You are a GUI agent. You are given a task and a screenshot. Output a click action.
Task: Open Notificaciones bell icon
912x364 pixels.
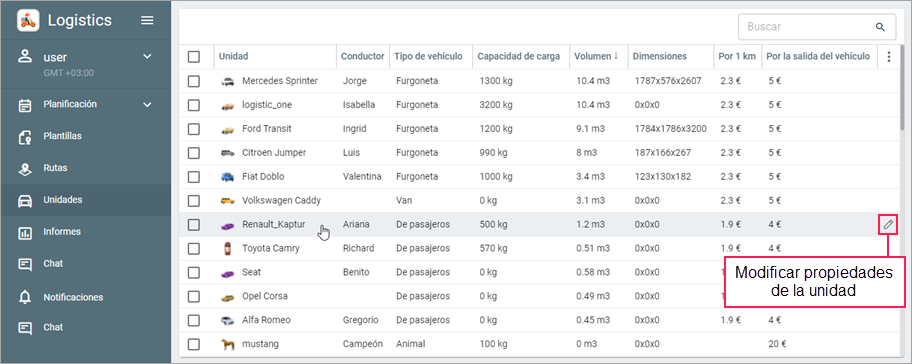(25, 297)
